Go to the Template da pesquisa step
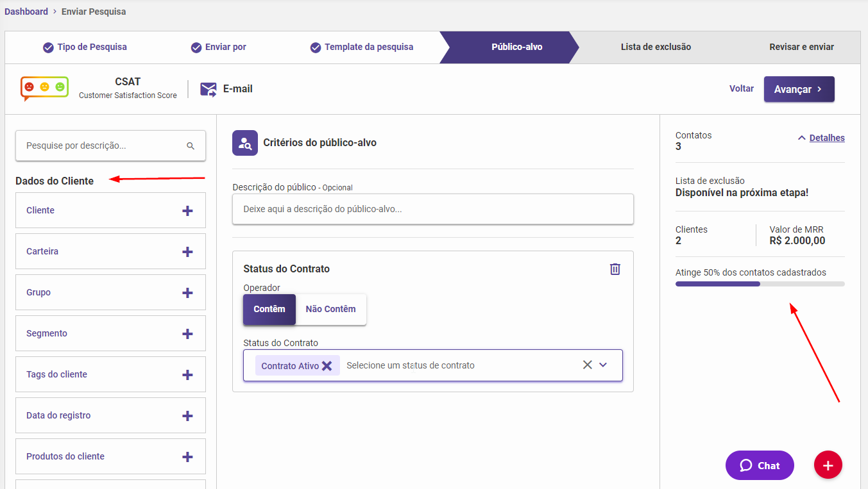868x489 pixels. click(362, 47)
